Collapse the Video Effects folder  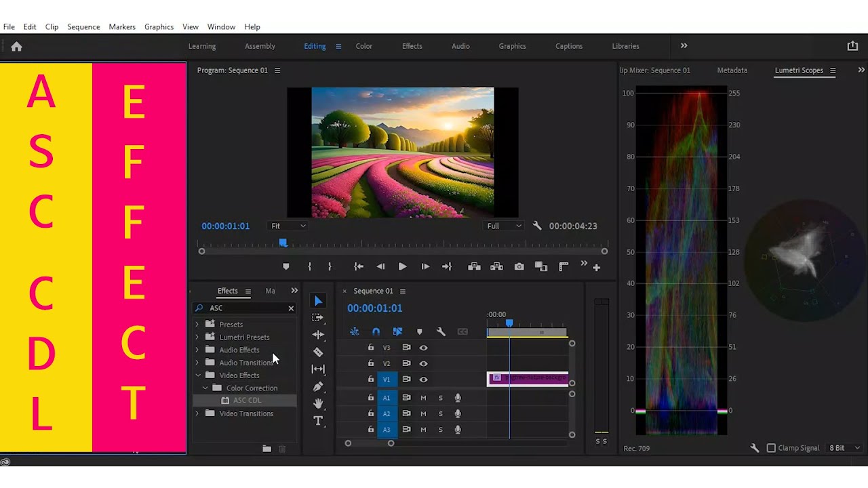(198, 375)
